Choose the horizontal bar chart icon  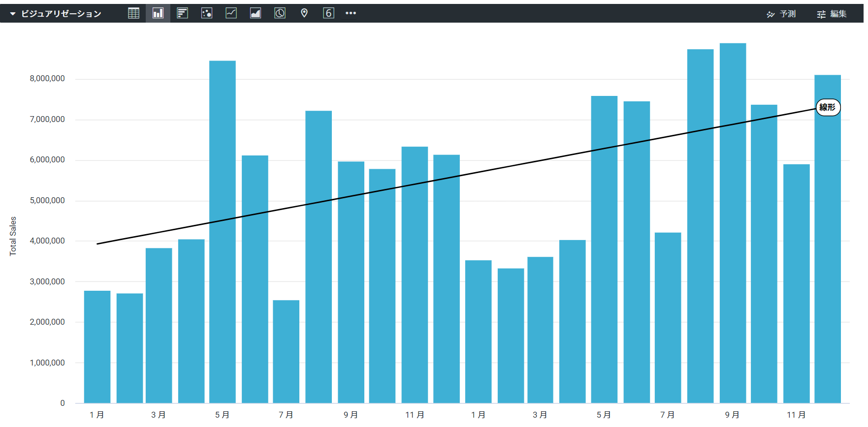pos(182,13)
